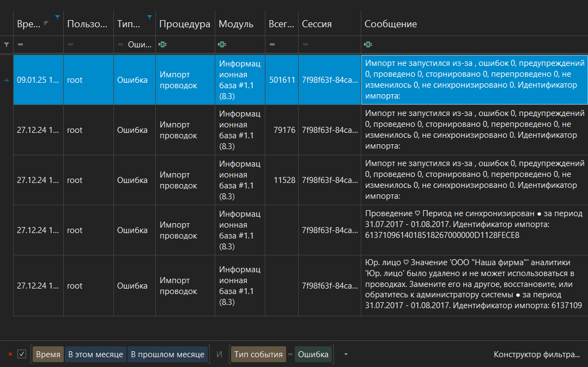The width and height of the screenshot is (588, 367).
Task: Click the filter icon on the Тип column header
Action: pos(149,17)
